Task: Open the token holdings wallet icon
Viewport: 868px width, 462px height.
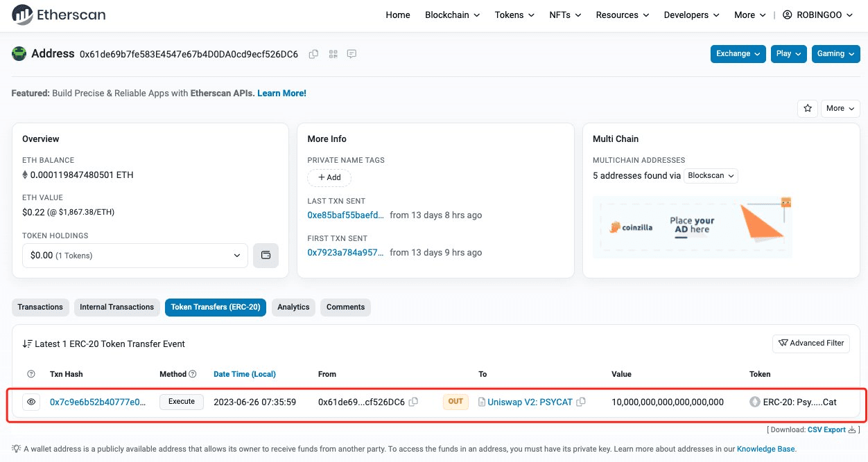Action: 266,256
